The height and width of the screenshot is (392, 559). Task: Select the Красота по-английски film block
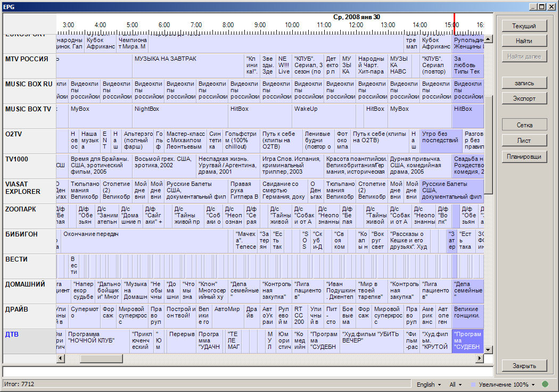click(x=356, y=166)
